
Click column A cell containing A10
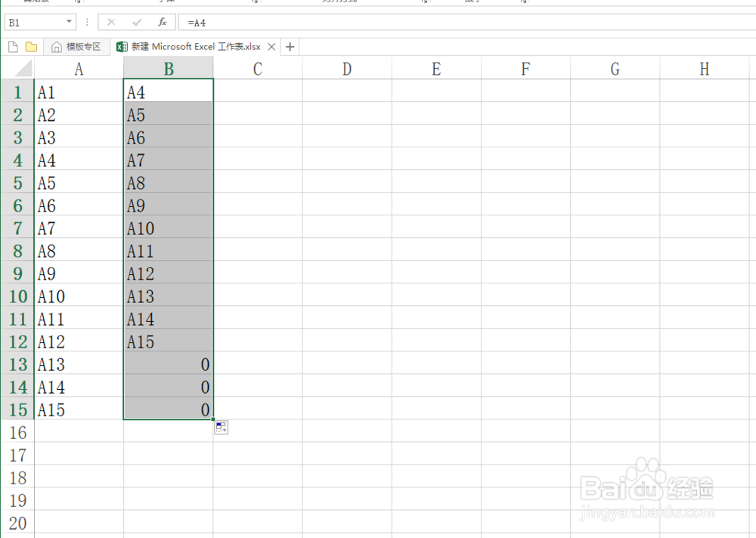pyautogui.click(x=79, y=295)
